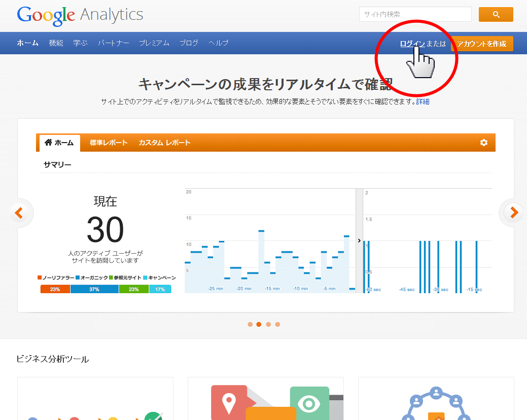Open ホーム in the blue navigation bar
The height and width of the screenshot is (420, 527).
(x=27, y=43)
